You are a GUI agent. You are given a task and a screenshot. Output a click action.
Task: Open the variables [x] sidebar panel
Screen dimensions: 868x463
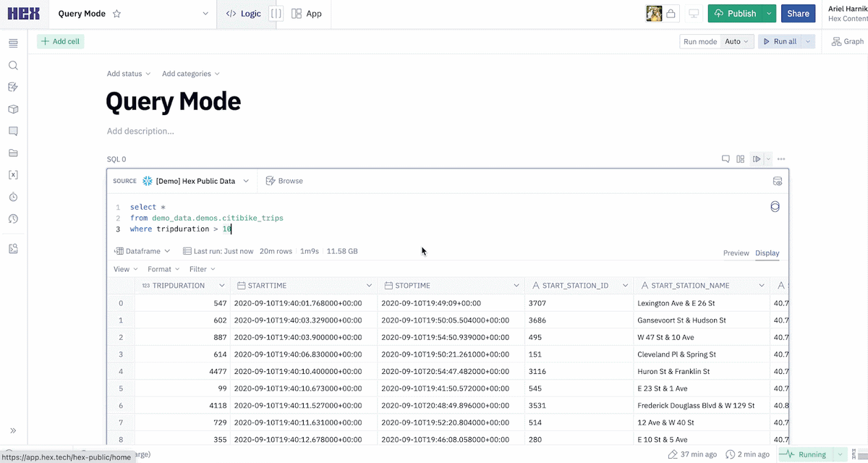(13, 175)
